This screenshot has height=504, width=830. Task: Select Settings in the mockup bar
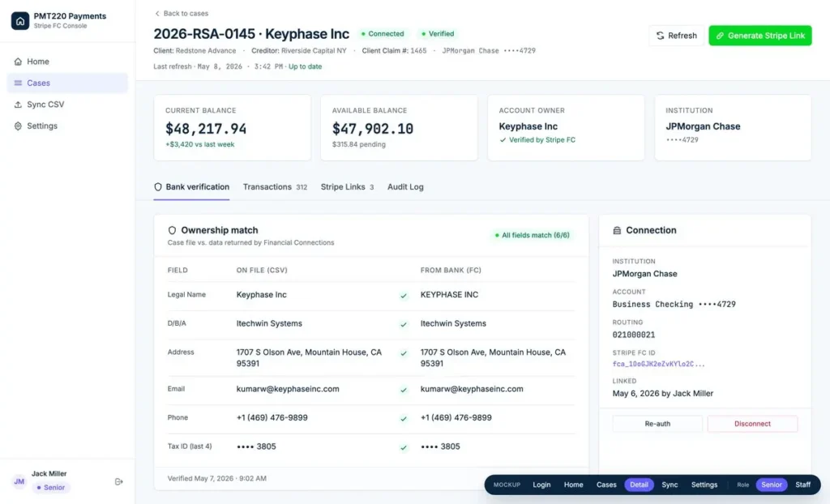704,485
